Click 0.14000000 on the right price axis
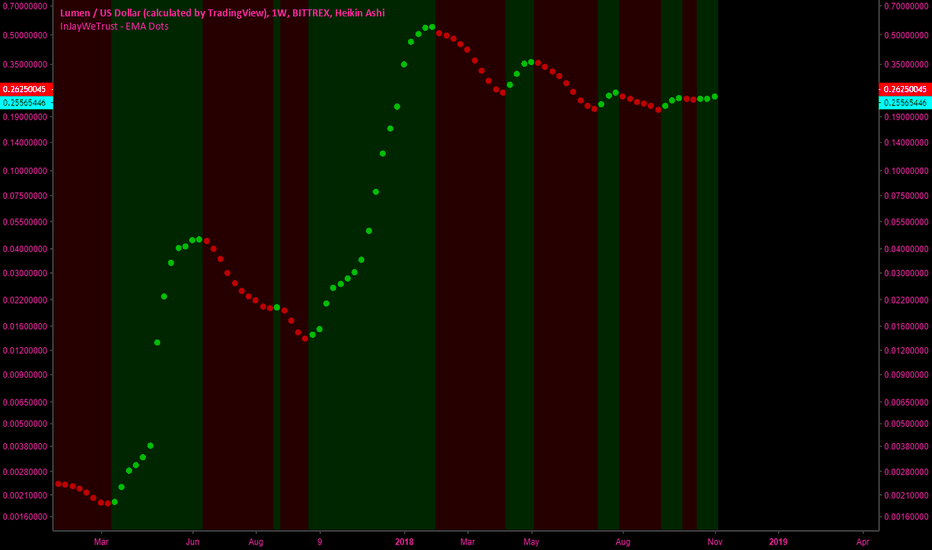This screenshot has width=932, height=550. click(x=906, y=143)
